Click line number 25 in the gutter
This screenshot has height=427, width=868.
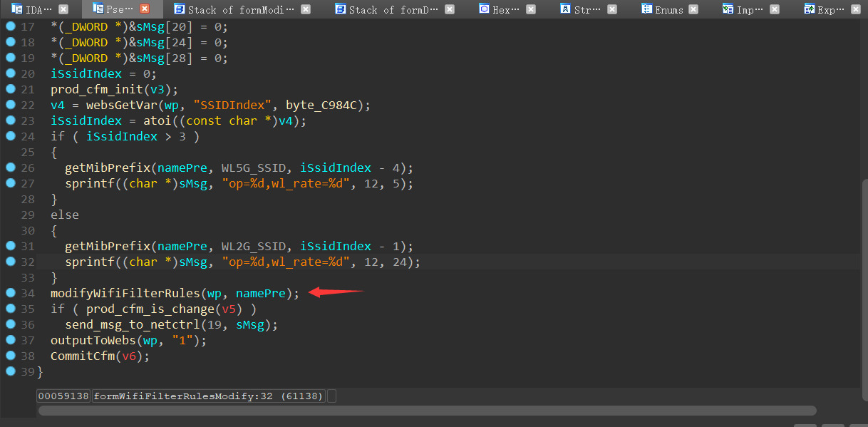[28, 152]
